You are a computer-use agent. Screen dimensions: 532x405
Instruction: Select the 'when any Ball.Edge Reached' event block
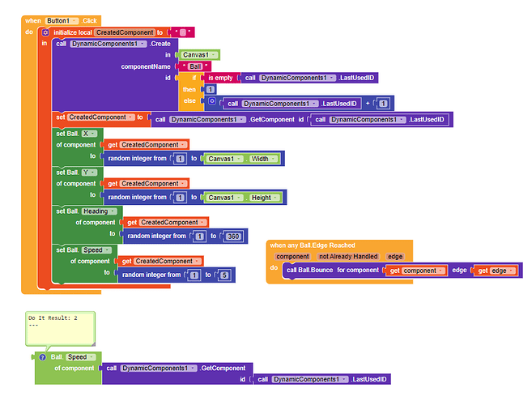point(312,245)
